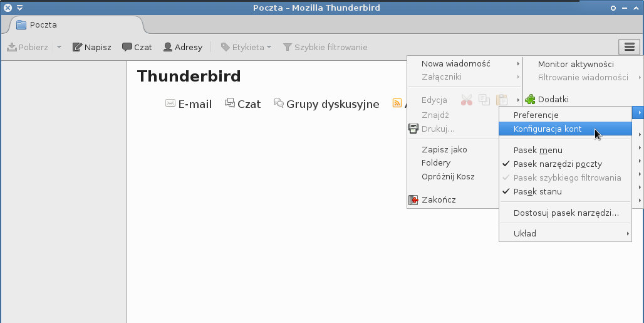This screenshot has width=644, height=323.
Task: Click the paste clipboard icon in Edycja row
Action: [502, 100]
